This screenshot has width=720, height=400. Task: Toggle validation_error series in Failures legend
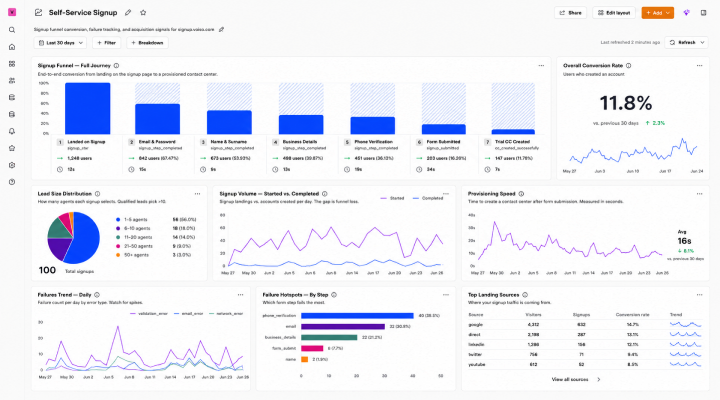point(149,314)
